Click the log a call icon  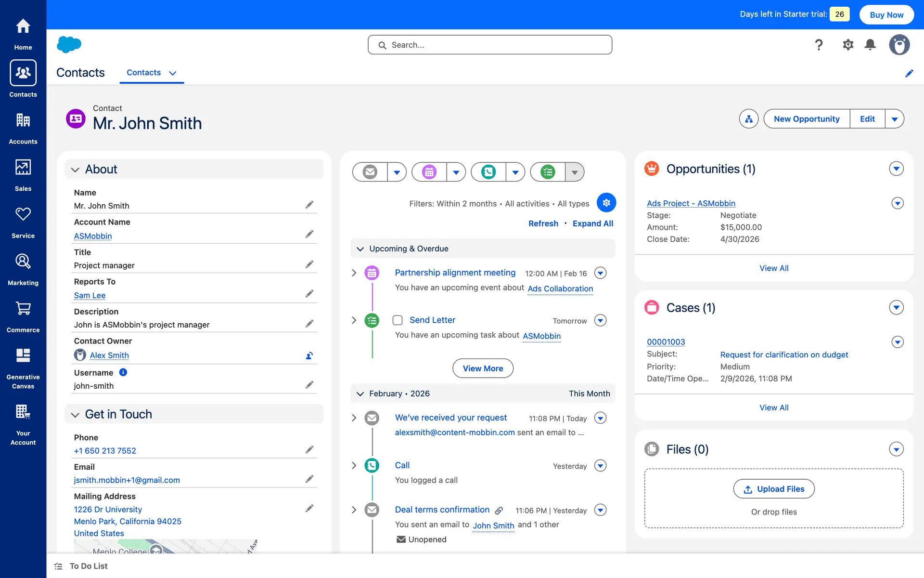(488, 172)
